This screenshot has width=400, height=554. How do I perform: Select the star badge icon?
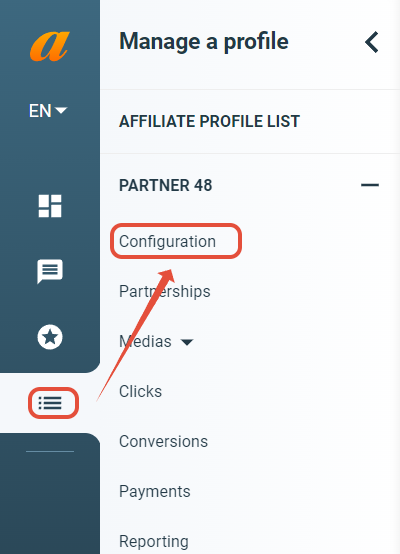point(50,337)
